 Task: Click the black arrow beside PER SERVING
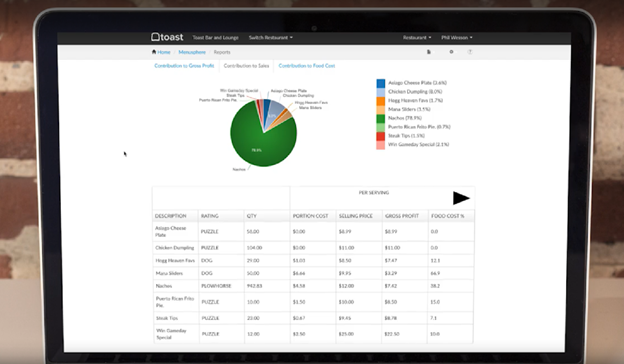[461, 198]
